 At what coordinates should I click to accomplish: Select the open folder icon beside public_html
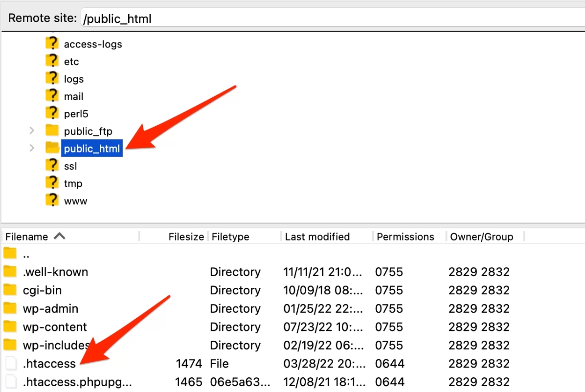[x=51, y=148]
